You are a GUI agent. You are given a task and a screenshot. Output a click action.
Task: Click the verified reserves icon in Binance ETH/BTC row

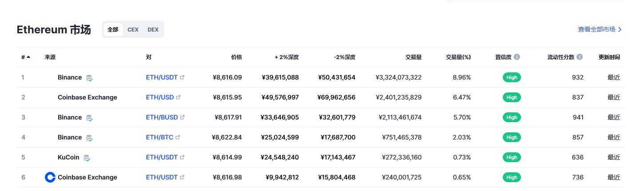point(89,138)
